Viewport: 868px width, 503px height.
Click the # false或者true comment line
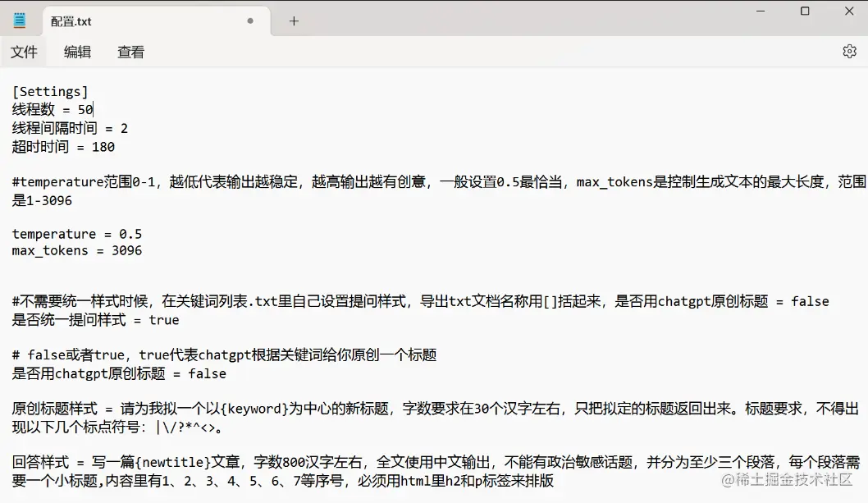point(224,355)
